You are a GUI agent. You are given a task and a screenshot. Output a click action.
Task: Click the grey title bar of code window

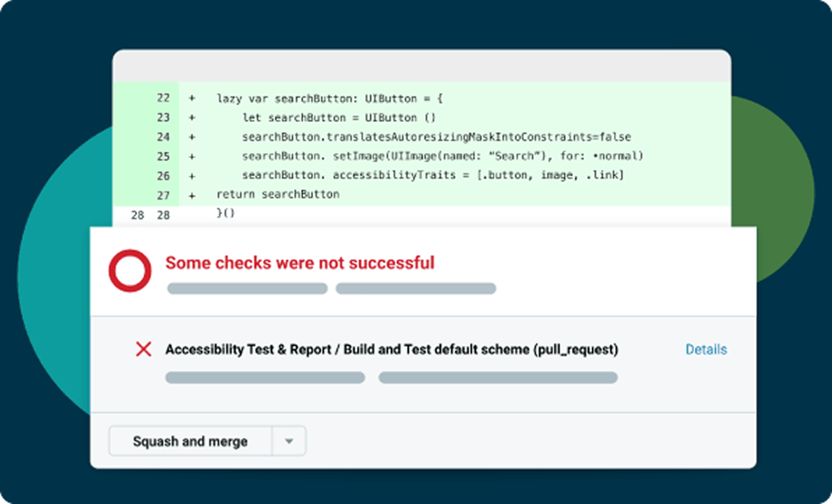coord(422,66)
